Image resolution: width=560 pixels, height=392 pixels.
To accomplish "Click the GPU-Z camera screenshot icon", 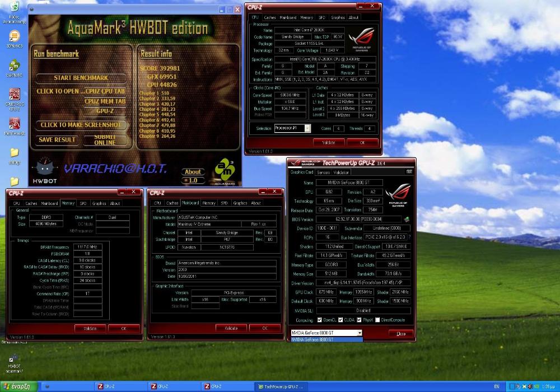I will click(409, 172).
